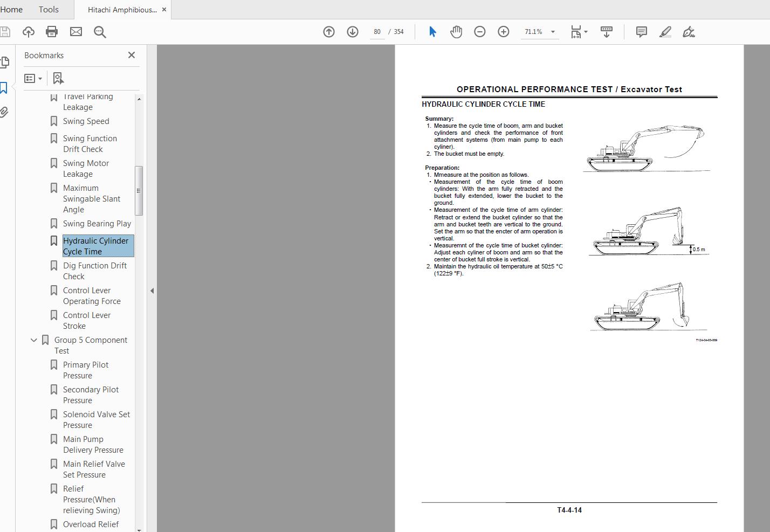Click the bookmarks scrollbar thumb
Image resolution: width=770 pixels, height=532 pixels.
pos(139,190)
